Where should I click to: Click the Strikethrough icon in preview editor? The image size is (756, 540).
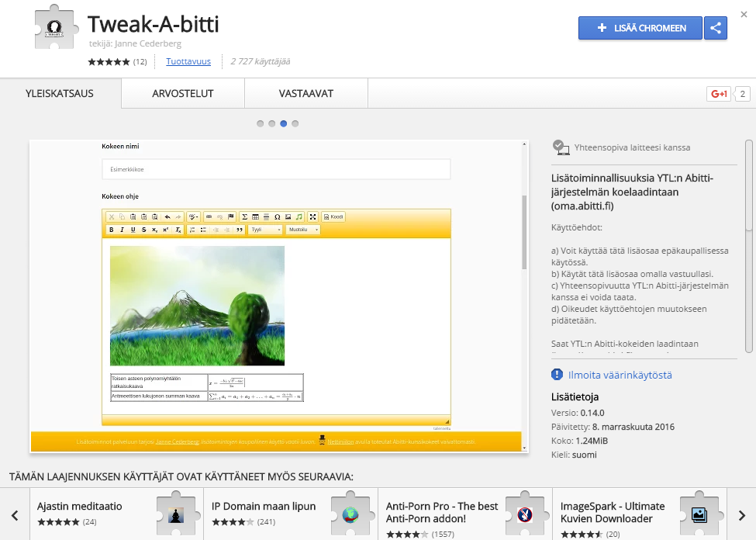tap(143, 230)
